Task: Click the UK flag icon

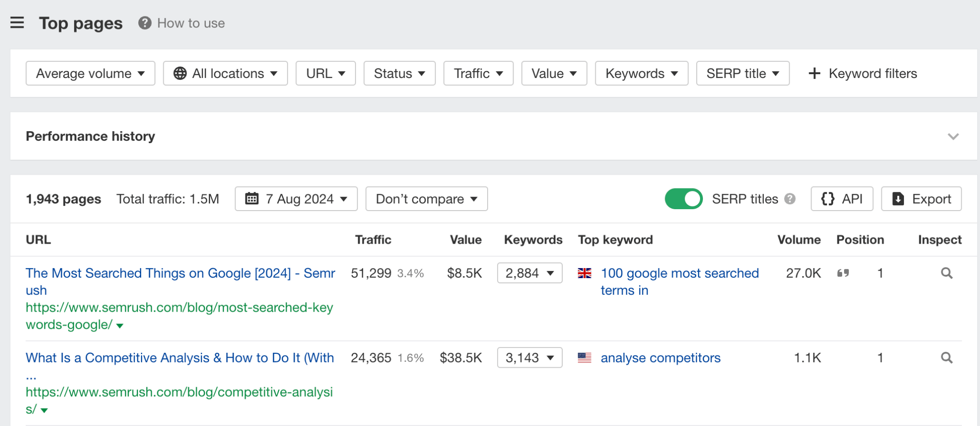Action: tap(584, 273)
